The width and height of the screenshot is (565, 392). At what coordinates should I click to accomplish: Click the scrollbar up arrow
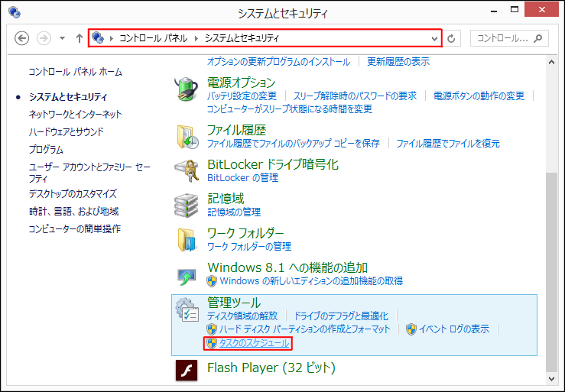(x=552, y=63)
